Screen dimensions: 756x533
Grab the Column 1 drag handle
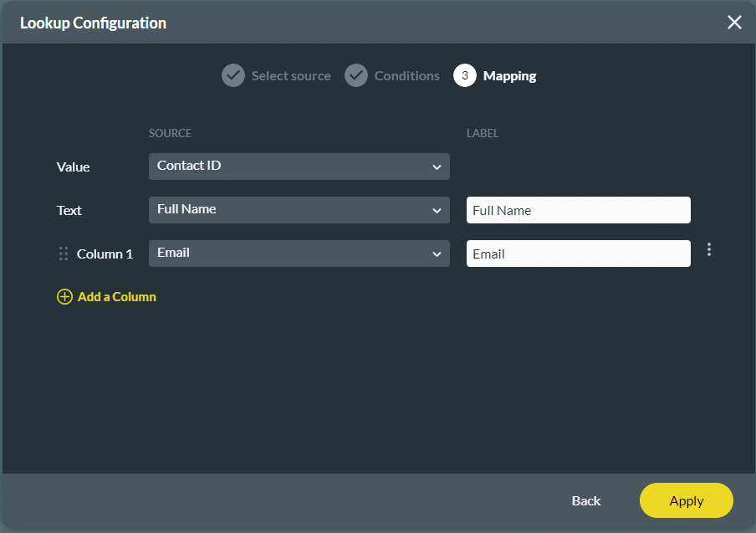click(64, 254)
